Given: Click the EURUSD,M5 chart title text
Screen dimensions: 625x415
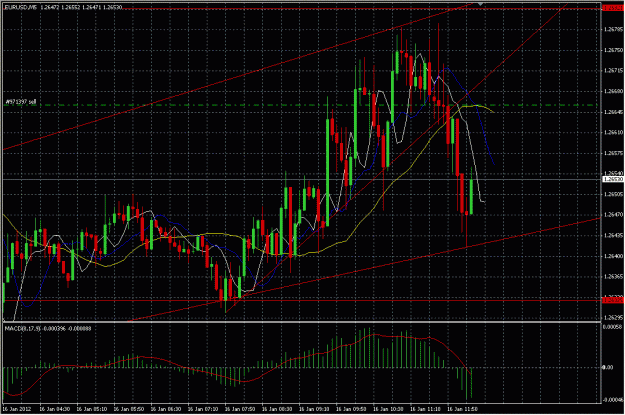Looking at the screenshot, I should (x=20, y=7).
